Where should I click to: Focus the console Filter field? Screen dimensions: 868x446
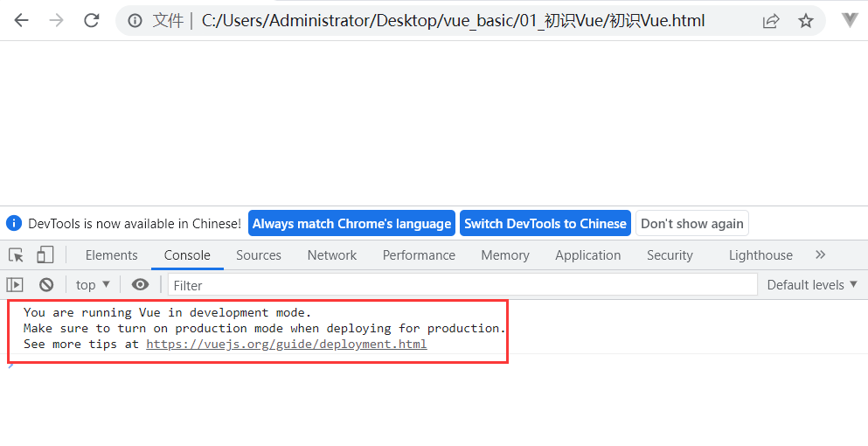pos(462,285)
